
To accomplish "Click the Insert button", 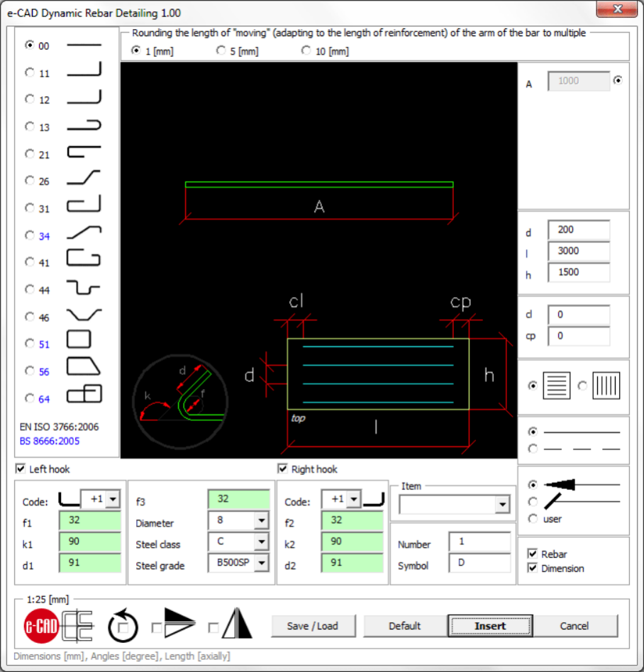I will (490, 626).
